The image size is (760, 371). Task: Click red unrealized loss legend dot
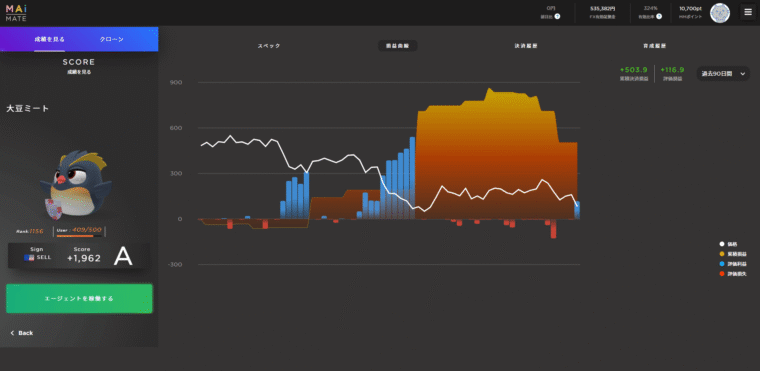tap(722, 274)
